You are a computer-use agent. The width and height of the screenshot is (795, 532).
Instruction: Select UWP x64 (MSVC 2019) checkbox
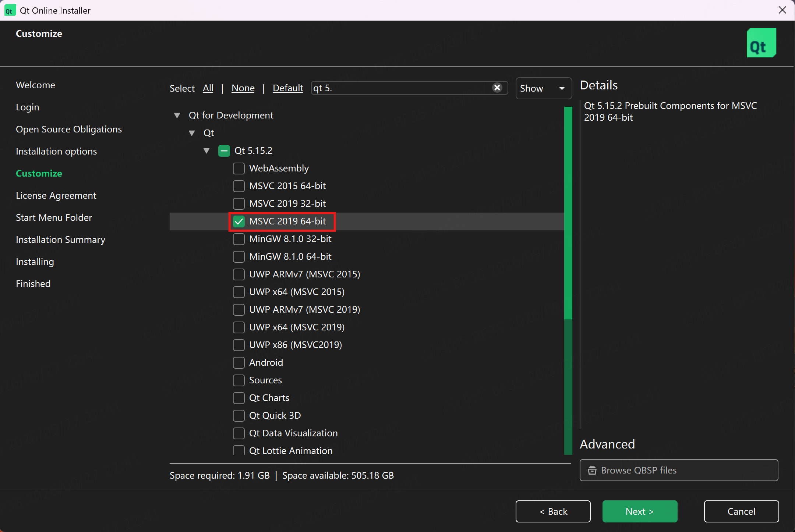click(x=239, y=327)
